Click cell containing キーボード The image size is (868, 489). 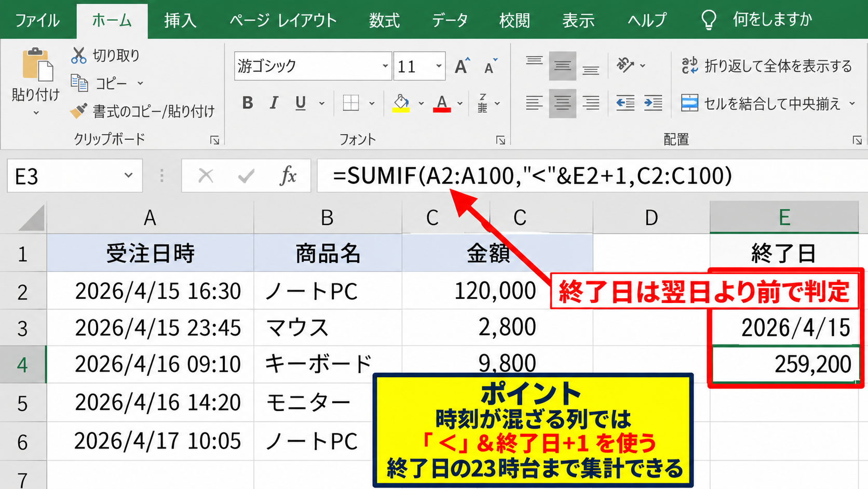tap(328, 365)
